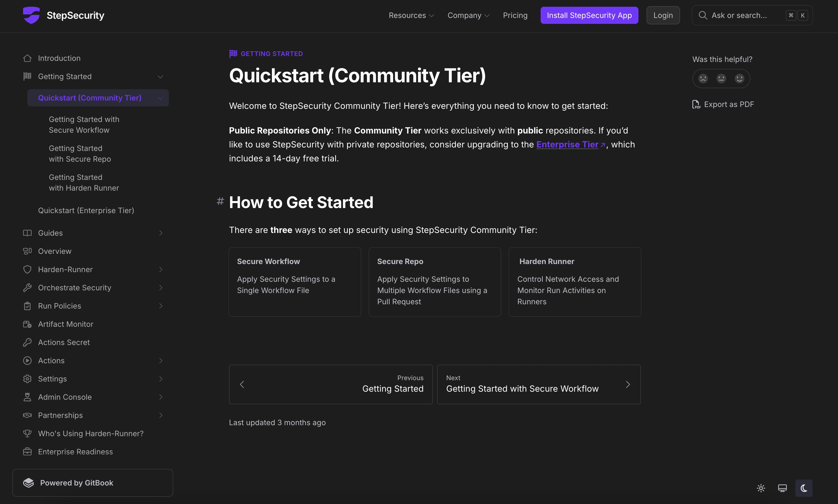This screenshot has height=504, width=838.
Task: Open the Harden Runner card
Action: tap(575, 282)
